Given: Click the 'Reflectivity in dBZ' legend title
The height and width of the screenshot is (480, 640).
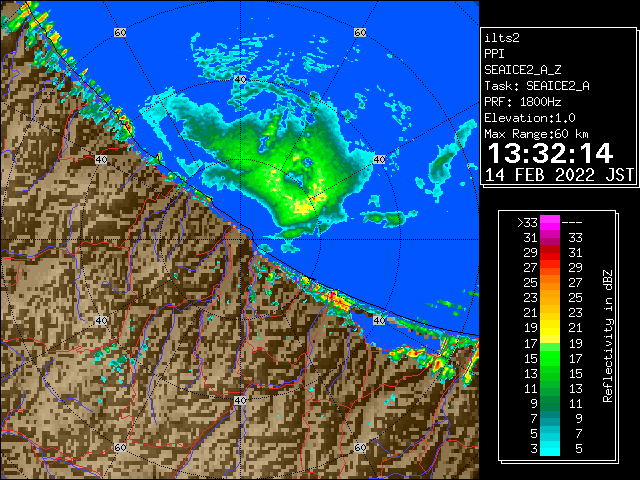Looking at the screenshot, I should click(x=608, y=336).
